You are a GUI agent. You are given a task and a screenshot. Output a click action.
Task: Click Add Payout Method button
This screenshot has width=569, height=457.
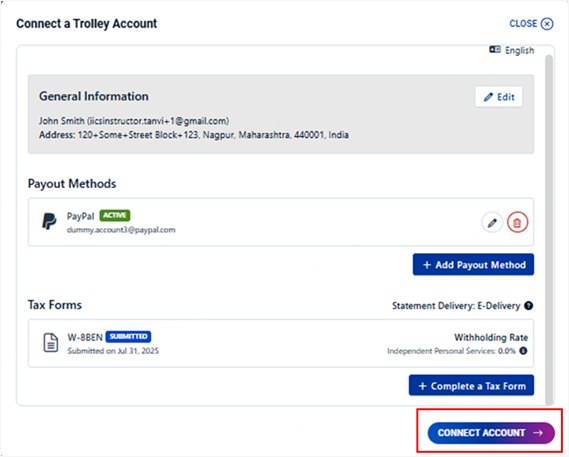pos(473,265)
